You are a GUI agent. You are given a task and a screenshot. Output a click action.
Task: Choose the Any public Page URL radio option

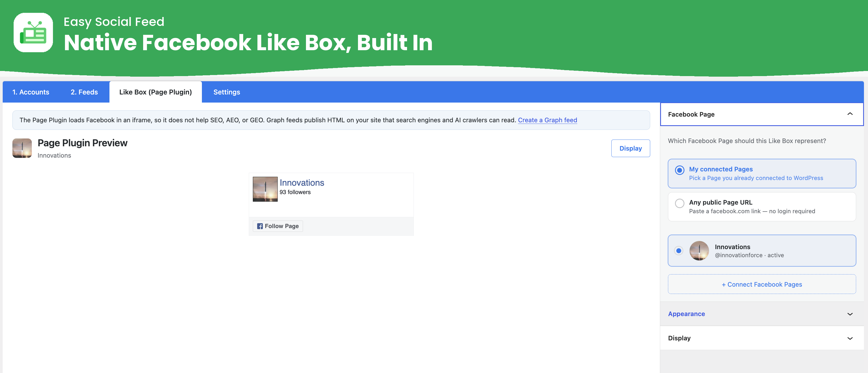click(x=679, y=203)
